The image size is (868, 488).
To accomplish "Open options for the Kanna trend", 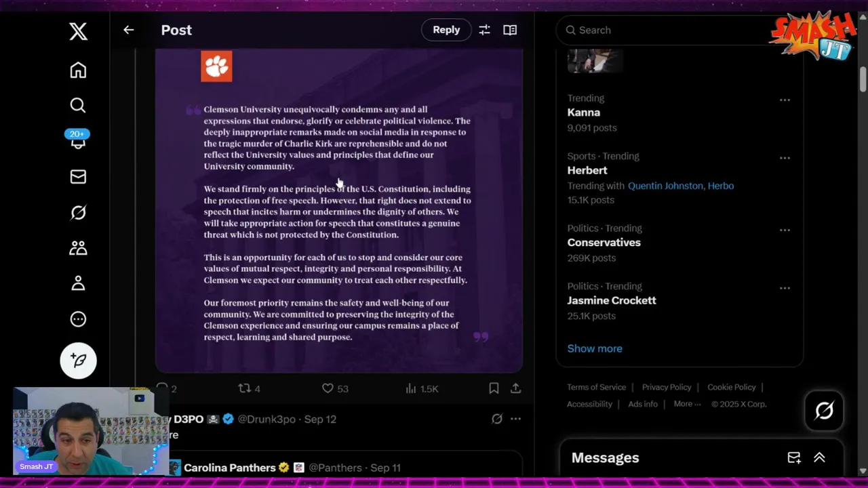I will 785,100.
